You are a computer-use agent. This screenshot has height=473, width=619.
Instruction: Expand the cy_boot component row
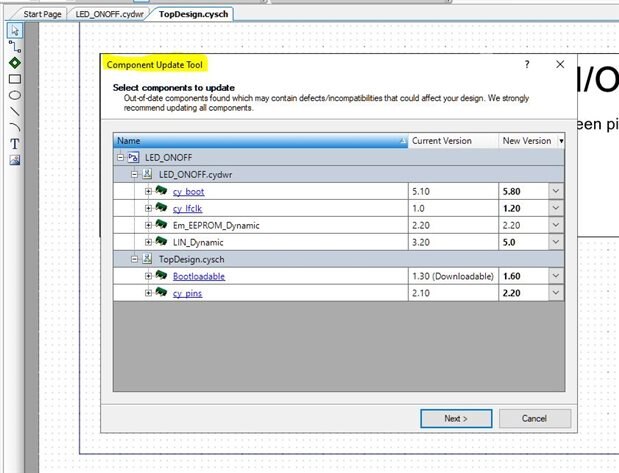point(148,191)
